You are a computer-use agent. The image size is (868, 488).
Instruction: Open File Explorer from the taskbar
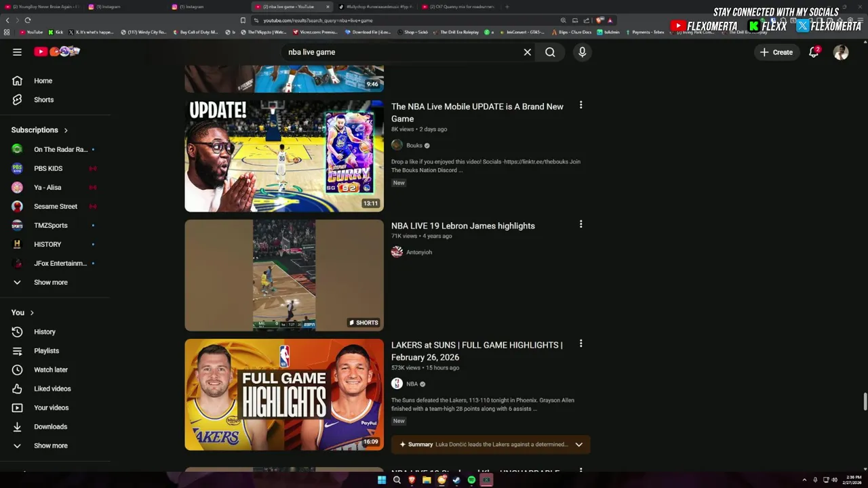427,480
